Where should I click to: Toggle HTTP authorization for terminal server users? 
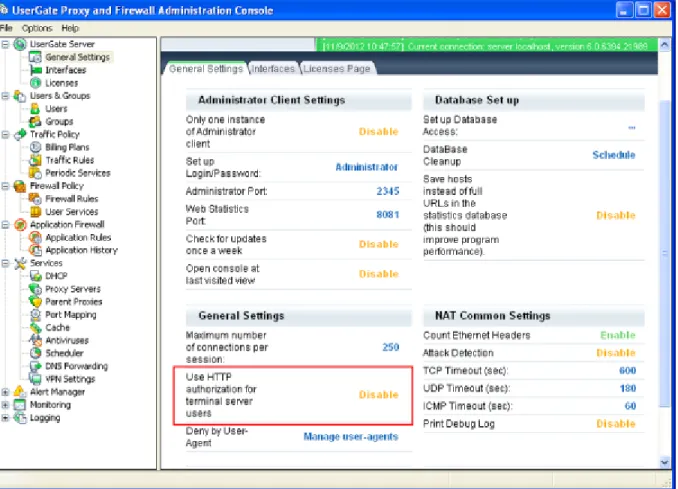click(x=379, y=395)
